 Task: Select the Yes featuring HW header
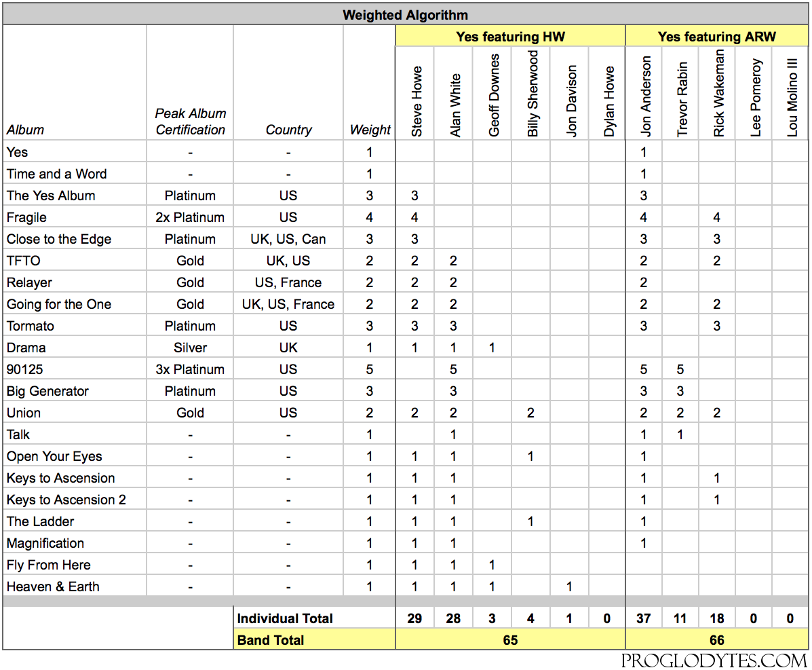click(510, 36)
